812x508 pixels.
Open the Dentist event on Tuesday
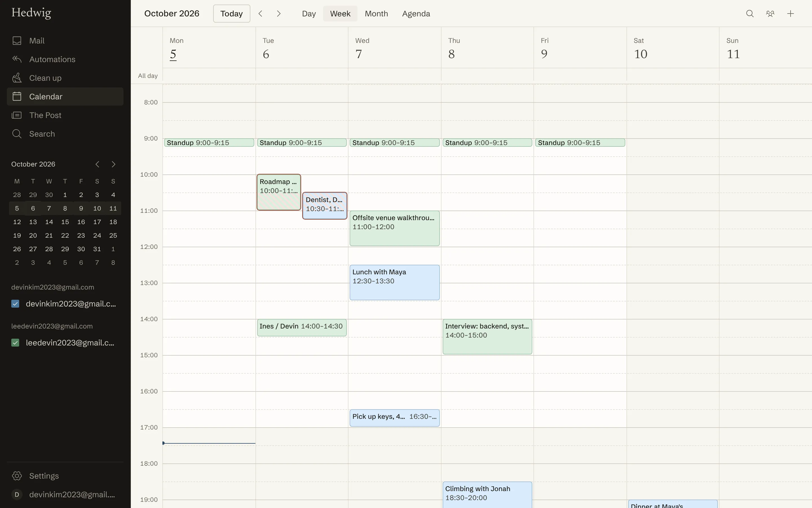(x=325, y=206)
